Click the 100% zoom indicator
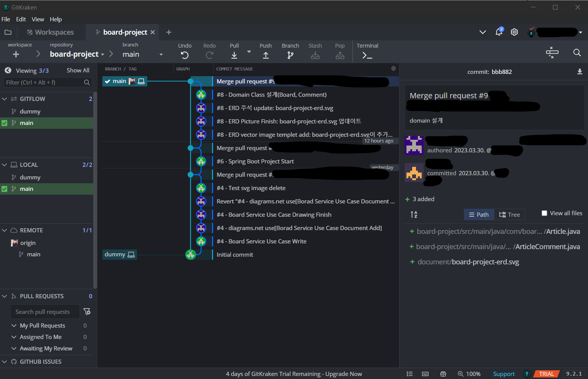 [469, 374]
